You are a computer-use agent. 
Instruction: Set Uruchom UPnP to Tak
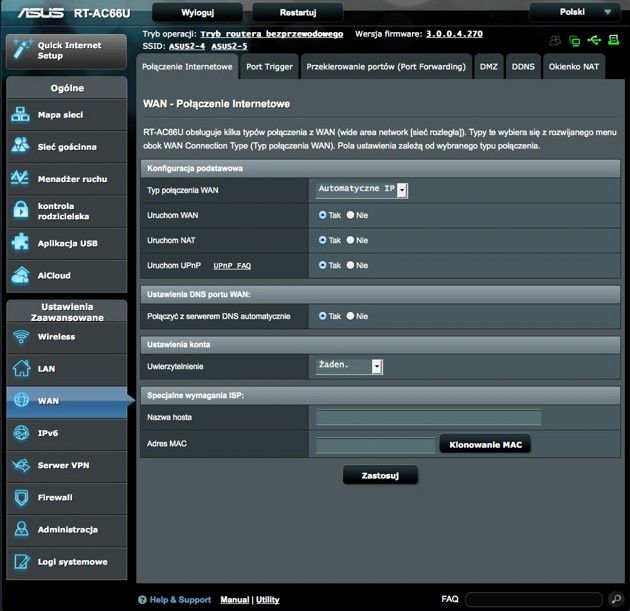click(322, 265)
